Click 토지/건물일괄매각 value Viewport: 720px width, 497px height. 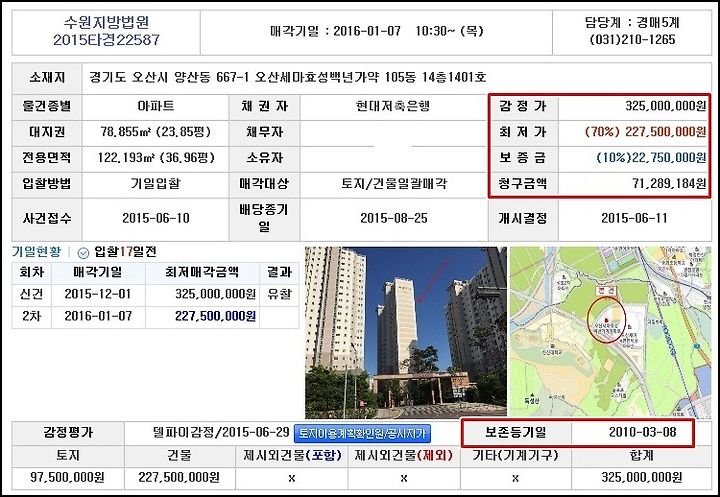[394, 184]
